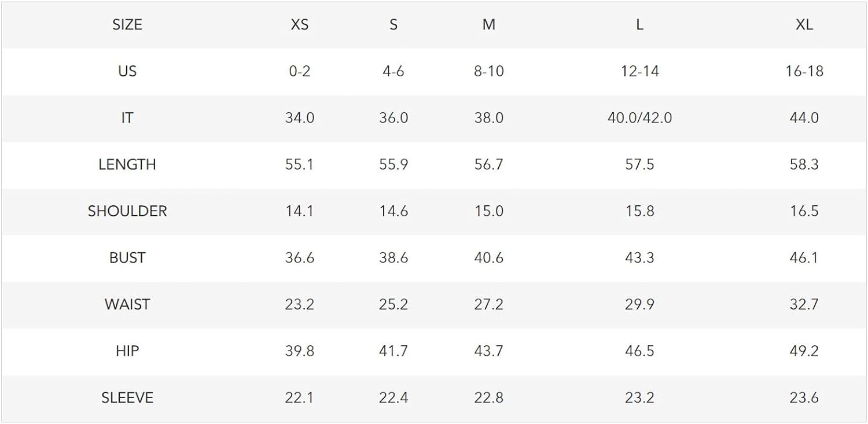Select the XS column header
Viewport: 868px width, 424px height.
300,25
